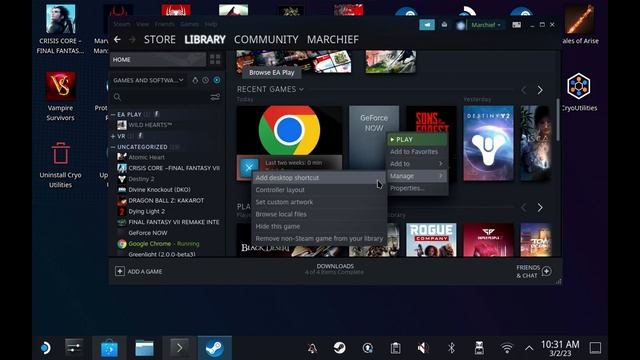Click the muted volume tray icon

[x=423, y=348]
